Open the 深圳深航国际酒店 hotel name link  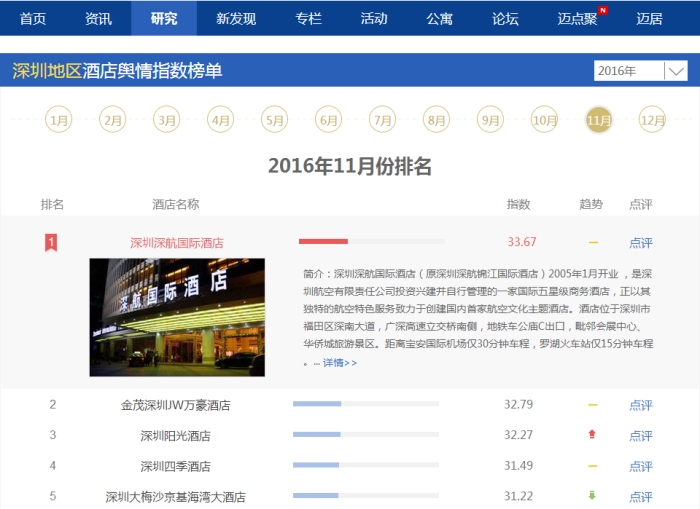point(177,242)
